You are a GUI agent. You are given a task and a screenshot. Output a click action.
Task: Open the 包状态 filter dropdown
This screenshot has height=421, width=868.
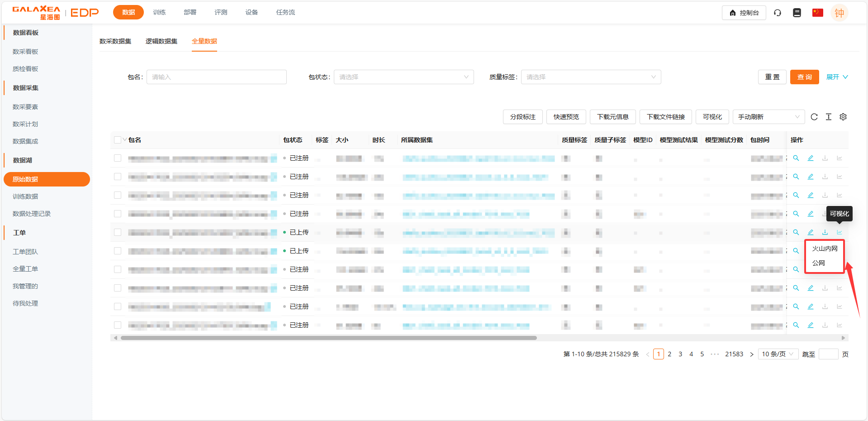(x=403, y=77)
